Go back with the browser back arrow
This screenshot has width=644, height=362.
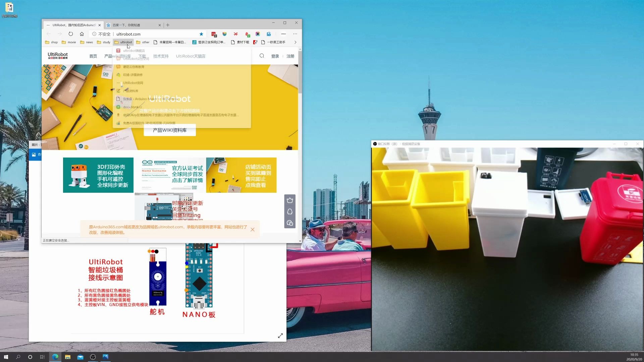point(49,34)
